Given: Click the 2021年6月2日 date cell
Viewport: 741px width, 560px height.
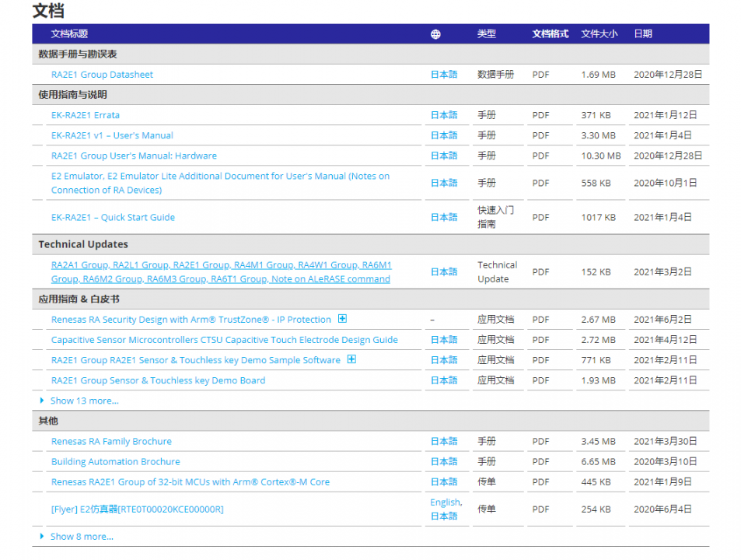Looking at the screenshot, I should click(x=662, y=320).
